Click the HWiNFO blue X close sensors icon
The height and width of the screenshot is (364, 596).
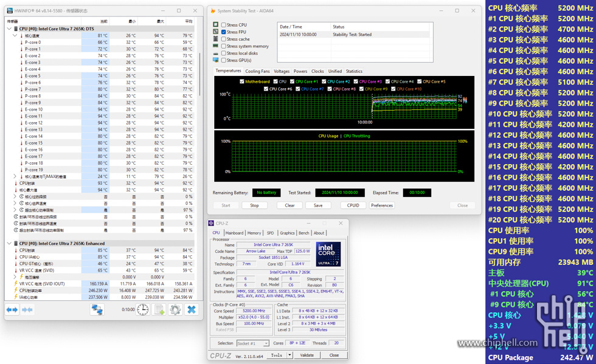(x=192, y=310)
